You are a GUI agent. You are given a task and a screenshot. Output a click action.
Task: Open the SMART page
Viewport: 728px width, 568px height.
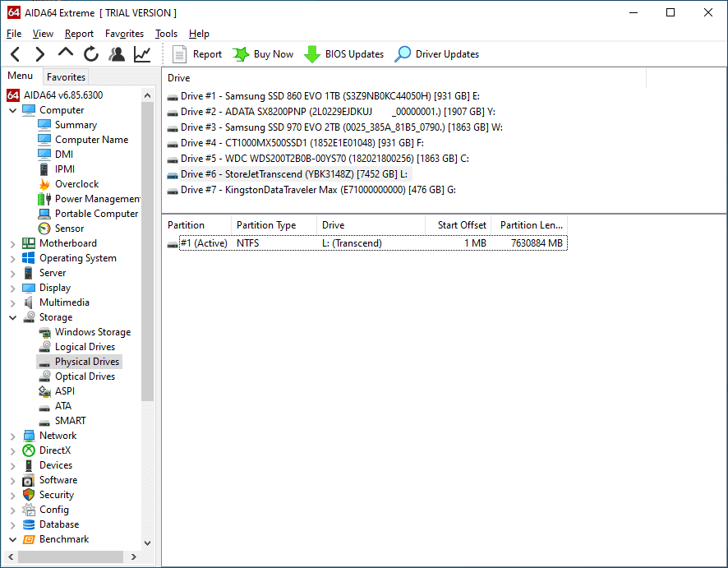coord(70,421)
